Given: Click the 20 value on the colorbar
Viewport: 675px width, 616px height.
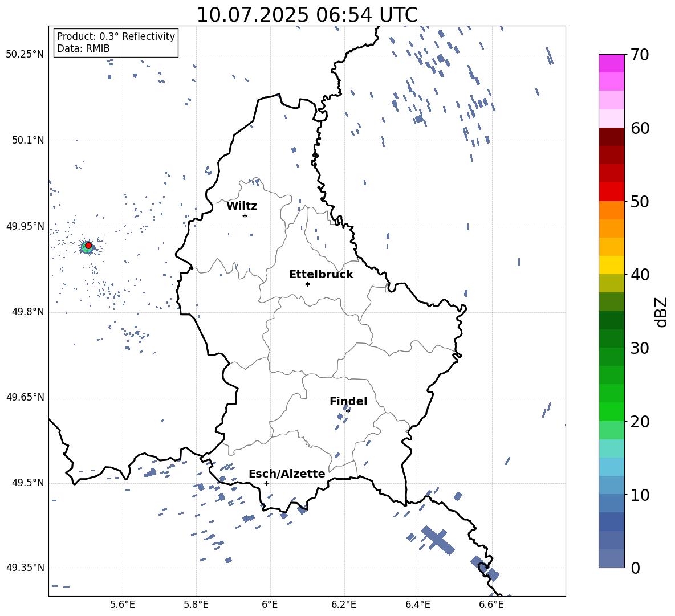Looking at the screenshot, I should [640, 422].
